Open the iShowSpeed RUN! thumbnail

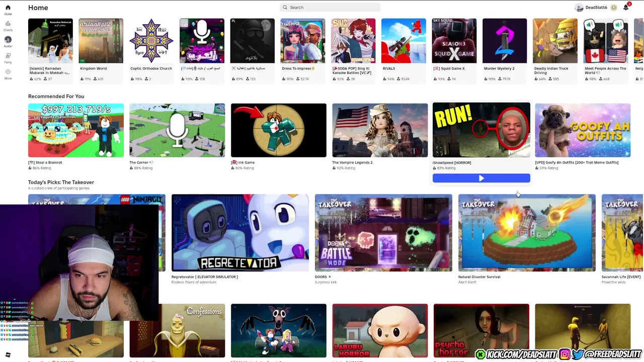[x=481, y=130]
